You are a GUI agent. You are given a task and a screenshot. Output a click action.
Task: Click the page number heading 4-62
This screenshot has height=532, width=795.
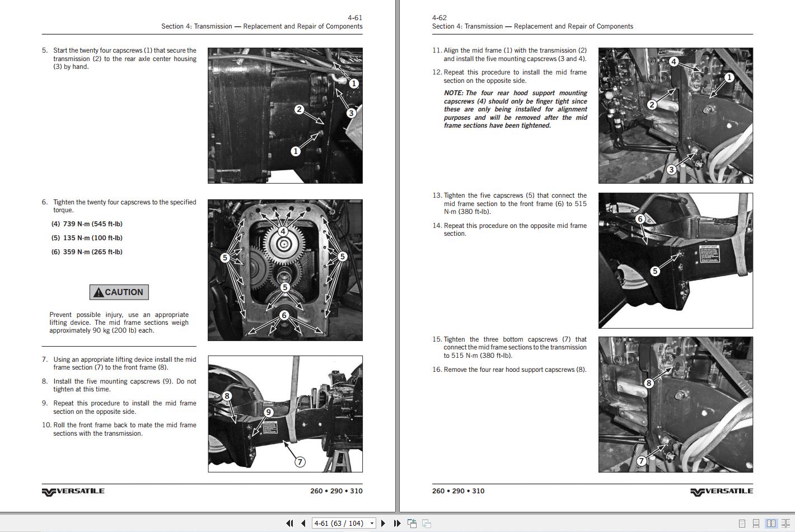click(439, 18)
